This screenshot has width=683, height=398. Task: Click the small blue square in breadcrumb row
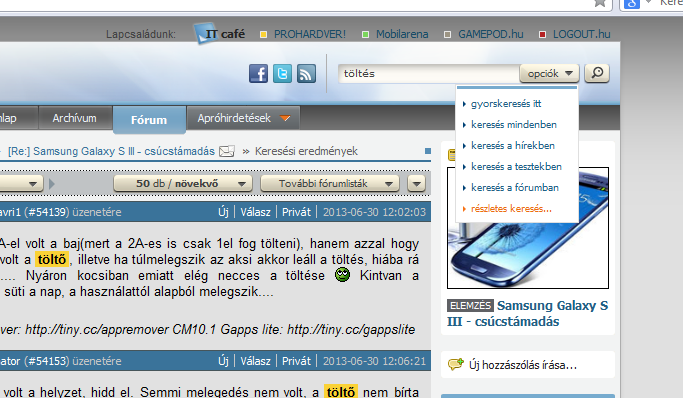click(x=428, y=151)
